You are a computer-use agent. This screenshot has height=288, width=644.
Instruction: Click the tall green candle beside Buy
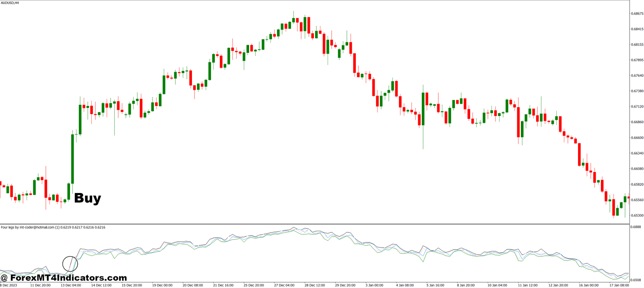[72, 159]
